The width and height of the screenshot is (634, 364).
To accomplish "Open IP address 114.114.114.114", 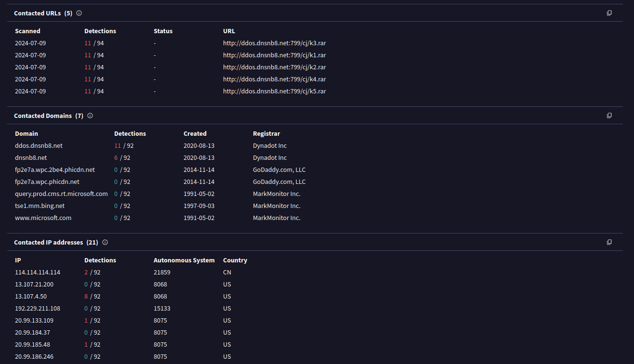I will pyautogui.click(x=38, y=273).
